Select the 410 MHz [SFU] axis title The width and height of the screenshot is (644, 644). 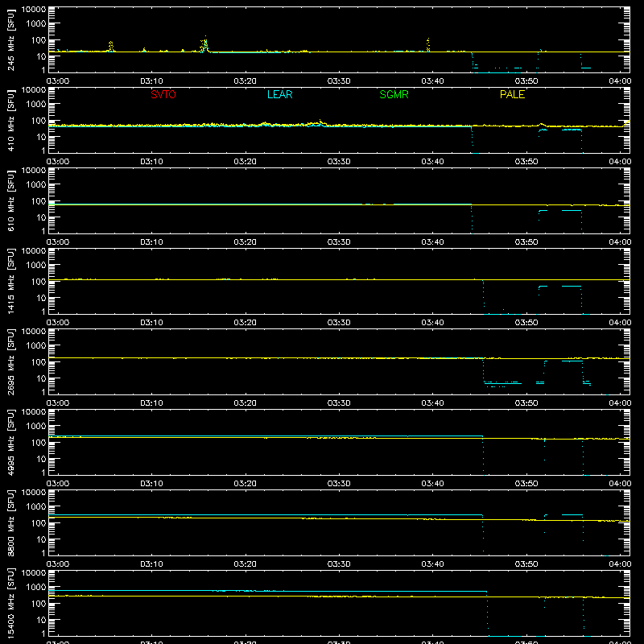[10, 120]
